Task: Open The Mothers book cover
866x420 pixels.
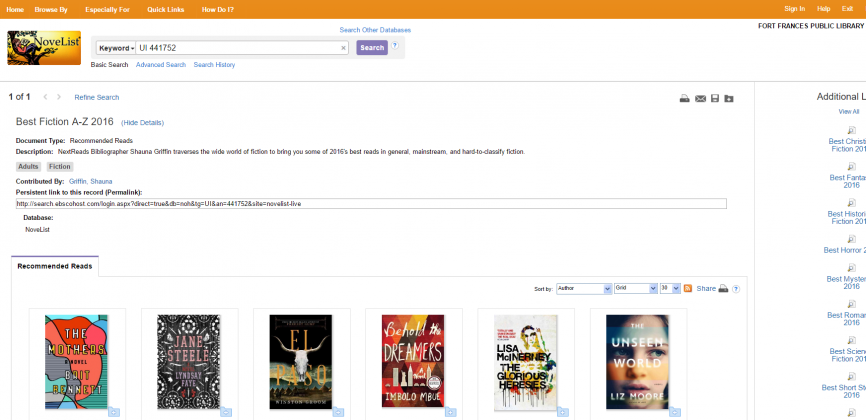Action: 76,362
